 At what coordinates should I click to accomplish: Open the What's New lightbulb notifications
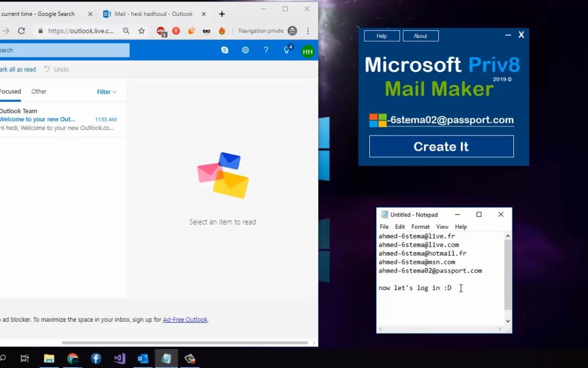coord(287,50)
